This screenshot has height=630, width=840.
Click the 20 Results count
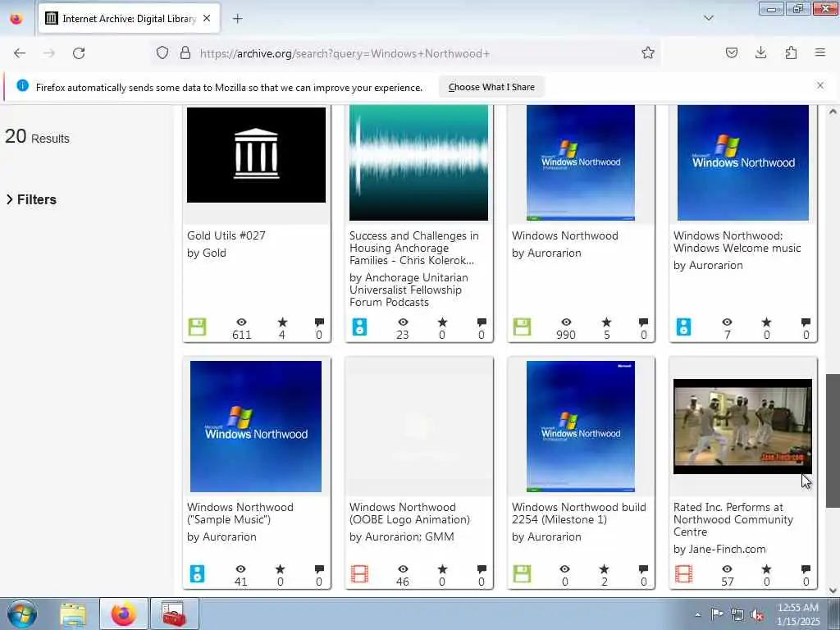pyautogui.click(x=37, y=137)
